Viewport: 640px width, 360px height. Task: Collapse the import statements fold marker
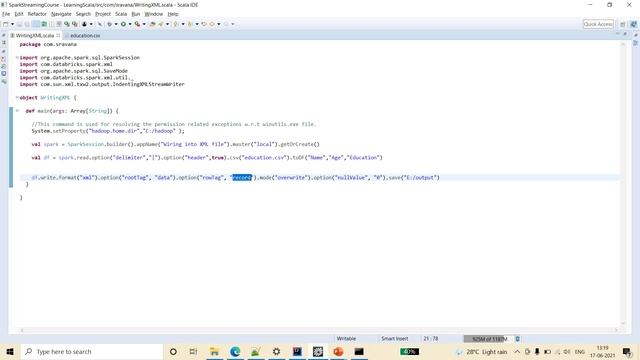point(17,58)
